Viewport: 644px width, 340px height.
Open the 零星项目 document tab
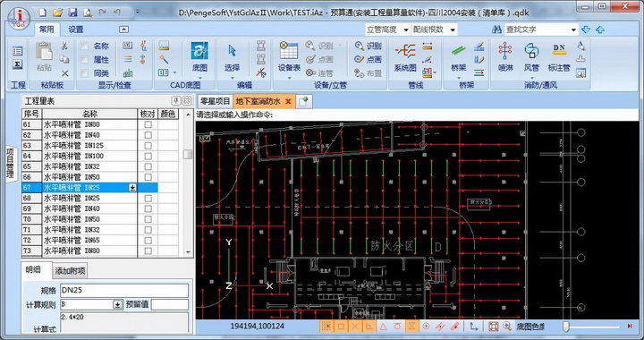click(216, 101)
